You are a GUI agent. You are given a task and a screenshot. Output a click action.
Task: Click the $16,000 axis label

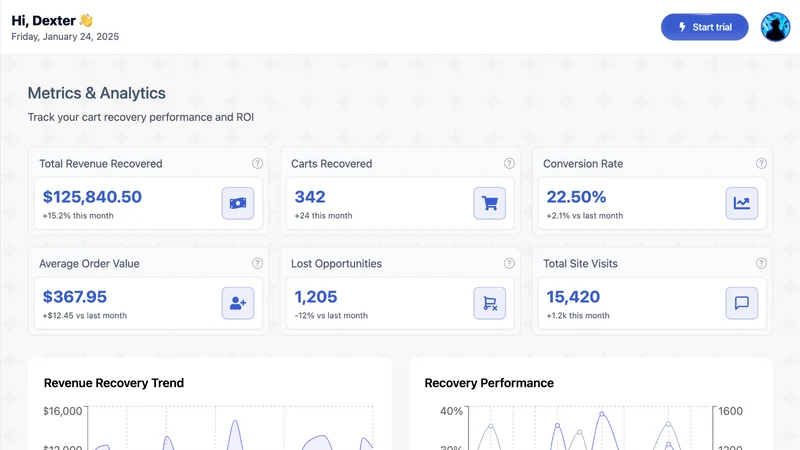63,411
